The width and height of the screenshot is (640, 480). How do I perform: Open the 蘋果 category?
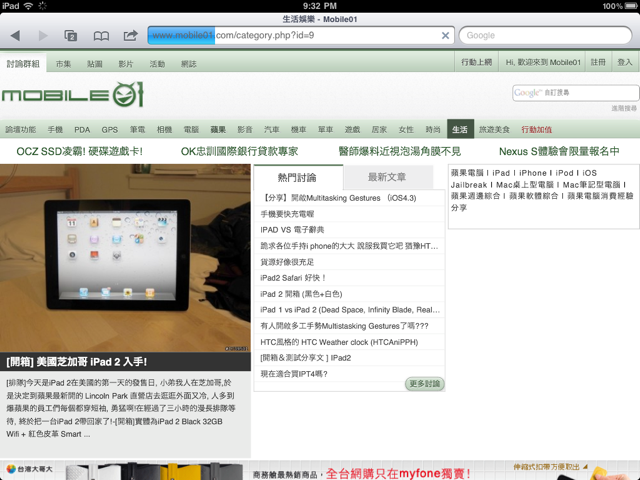(218, 129)
